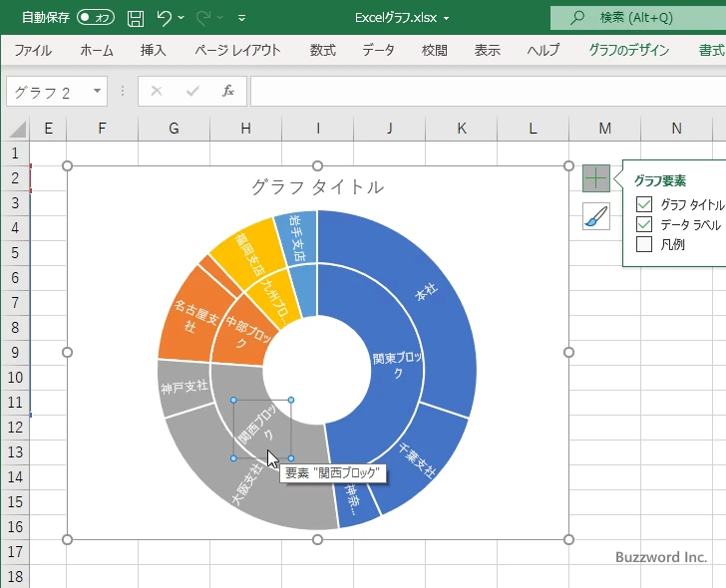
Task: Open Customize Quick Access Toolbar dropdown
Action: [241, 18]
